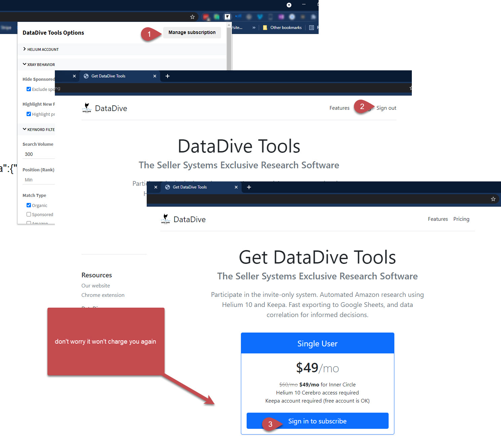Toggle the Highlight products checkbox

click(x=29, y=114)
